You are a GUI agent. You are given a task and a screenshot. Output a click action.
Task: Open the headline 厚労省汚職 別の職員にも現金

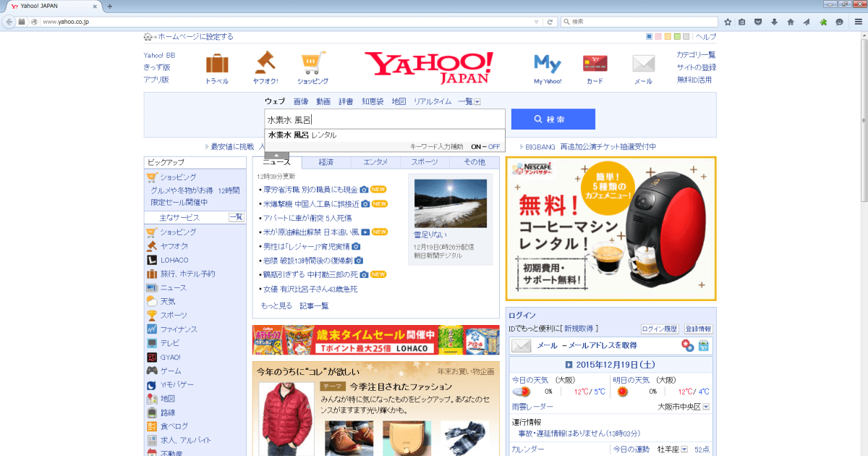(x=310, y=190)
